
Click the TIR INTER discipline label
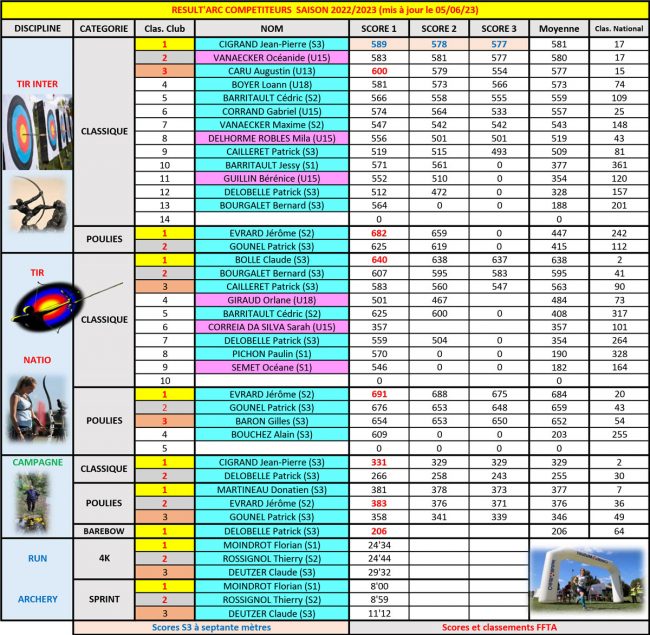pyautogui.click(x=37, y=84)
